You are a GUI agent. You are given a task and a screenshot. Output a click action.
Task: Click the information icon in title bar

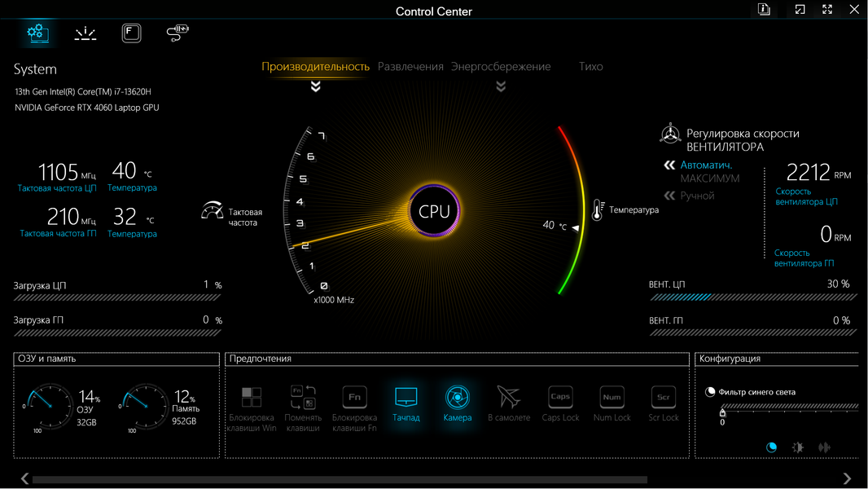coord(764,10)
